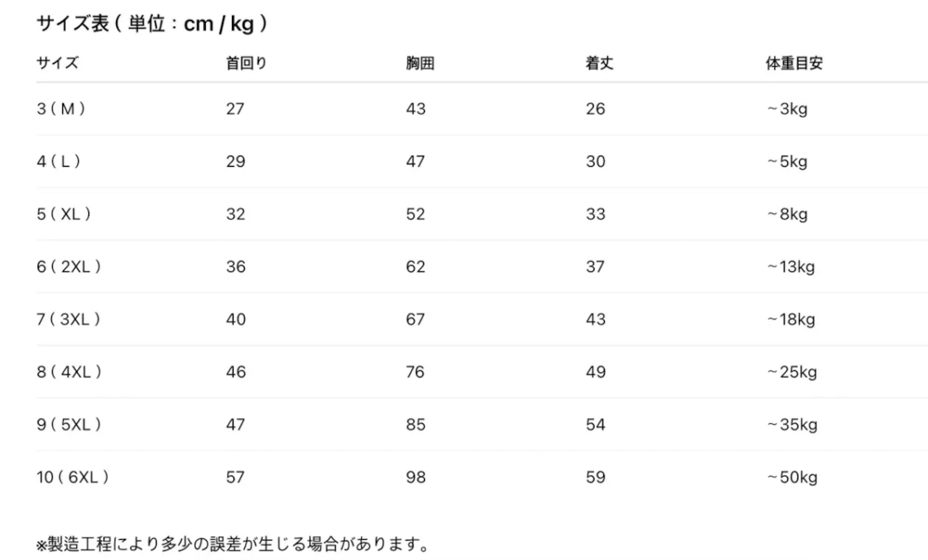Click the サイズ column header
The image size is (928, 560).
coord(57,63)
